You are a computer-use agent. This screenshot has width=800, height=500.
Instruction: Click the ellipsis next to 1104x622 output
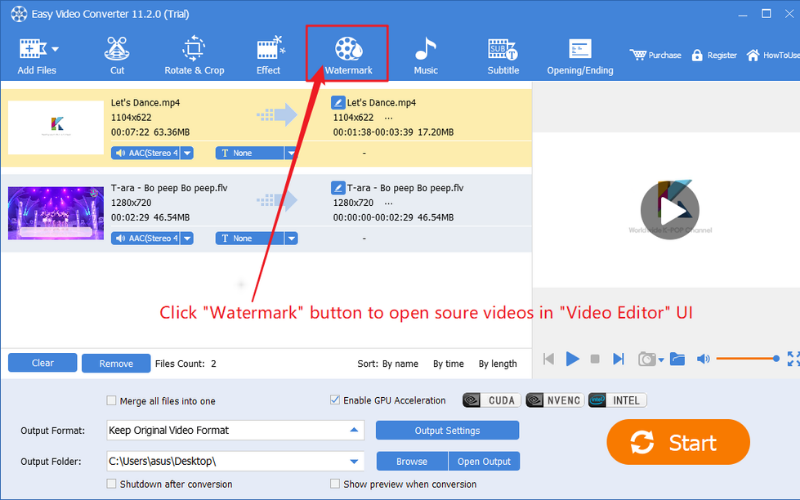(389, 118)
